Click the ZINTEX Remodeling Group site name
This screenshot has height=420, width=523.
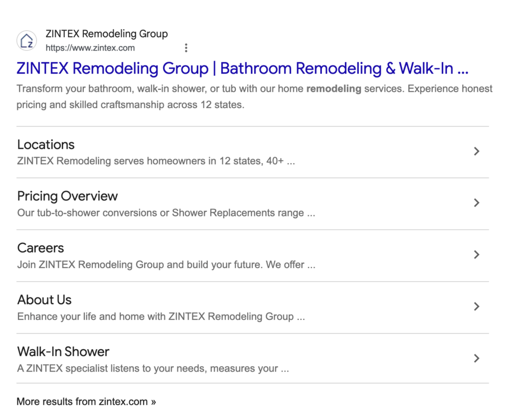pyautogui.click(x=107, y=34)
